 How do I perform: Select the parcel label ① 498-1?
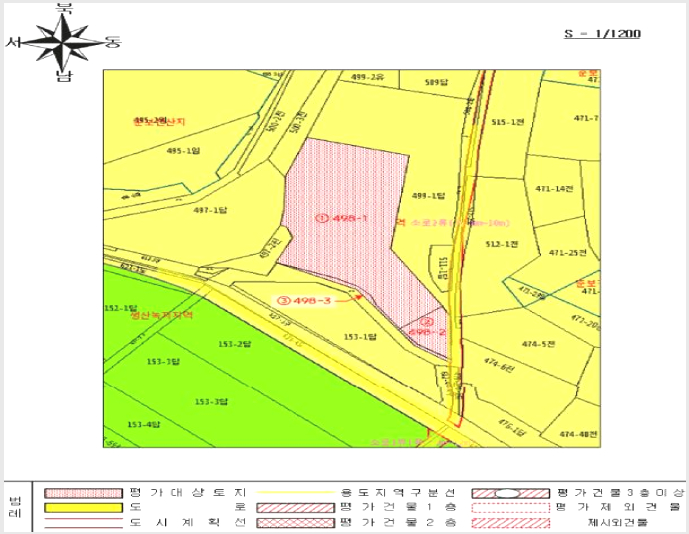pos(342,218)
